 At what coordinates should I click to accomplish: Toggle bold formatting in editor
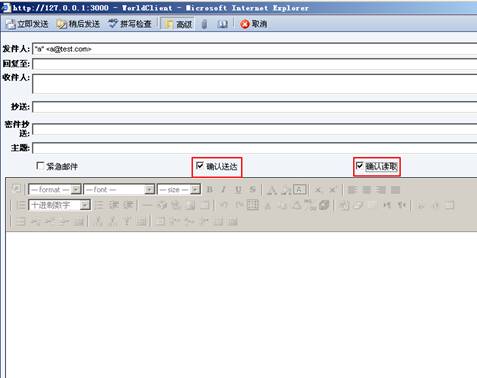[210, 189]
